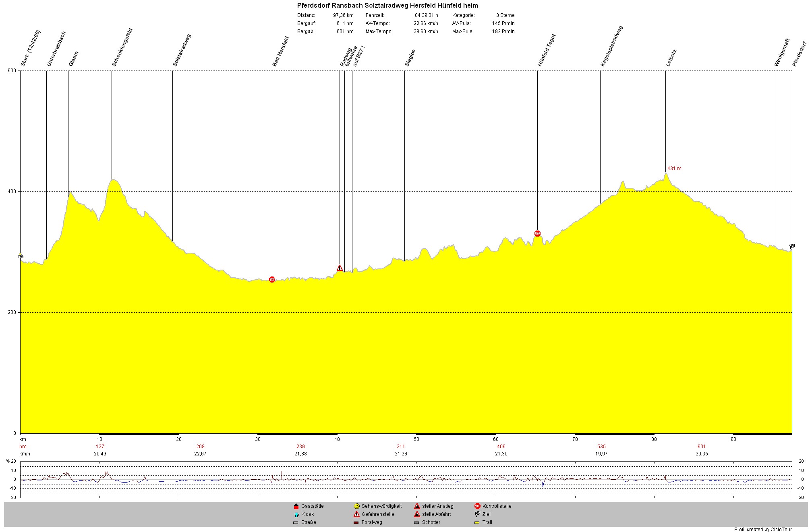812x532 pixels.
Task: Click the 200 elevation axis label
Action: point(12,312)
